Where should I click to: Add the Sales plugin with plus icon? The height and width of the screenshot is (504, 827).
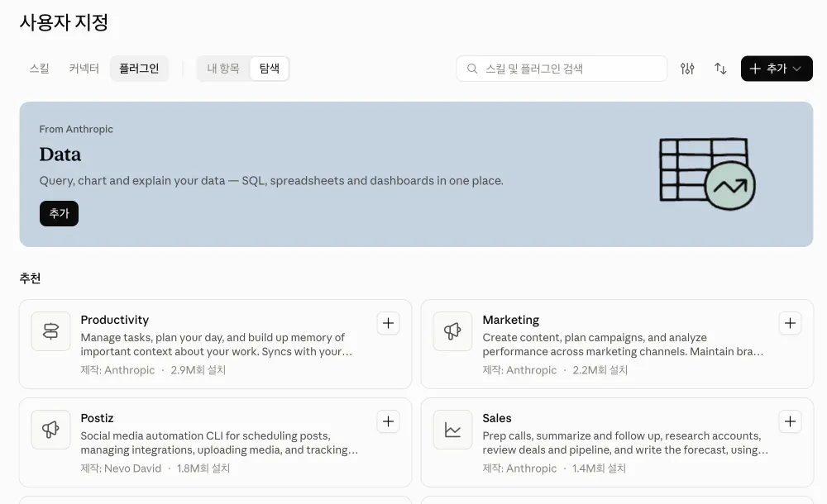coord(790,421)
